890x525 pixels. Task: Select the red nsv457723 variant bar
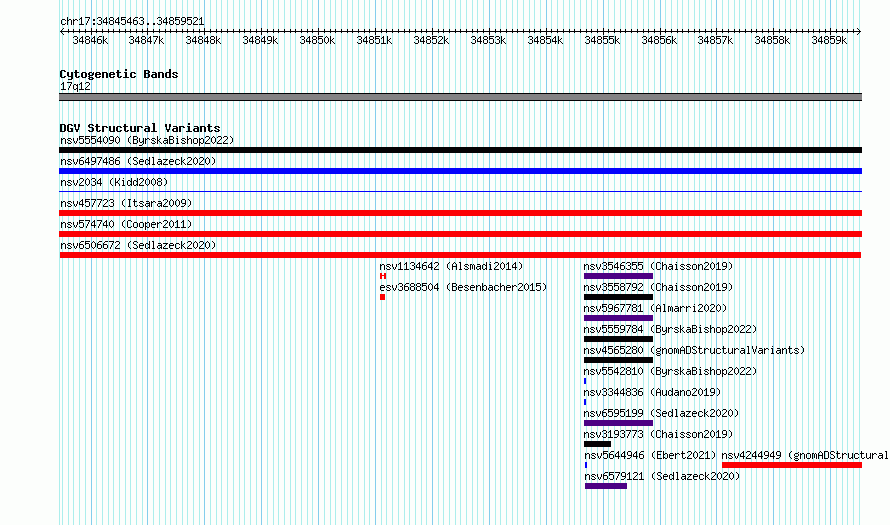pyautogui.click(x=460, y=213)
